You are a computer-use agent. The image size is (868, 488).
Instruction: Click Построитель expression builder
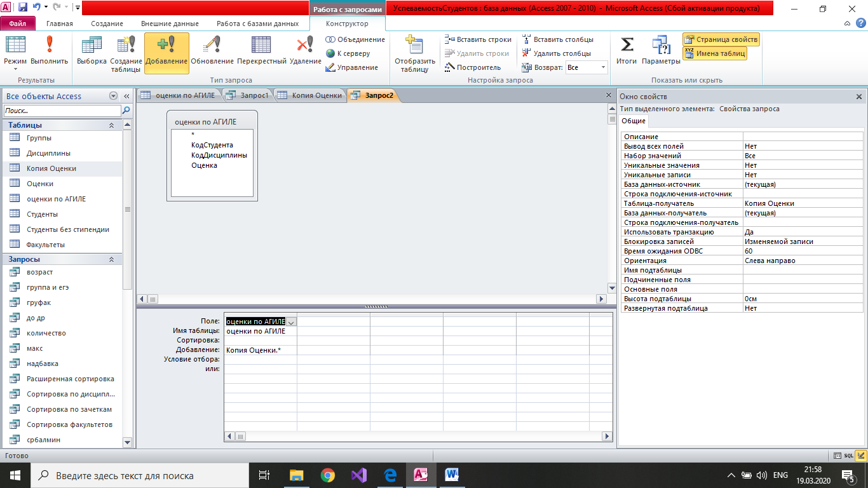473,67
